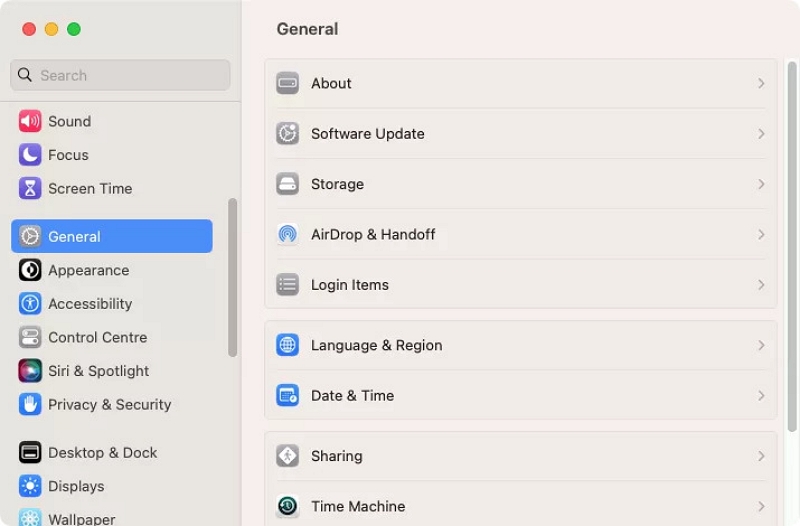Click the Privacy & Security hand icon

pos(30,405)
